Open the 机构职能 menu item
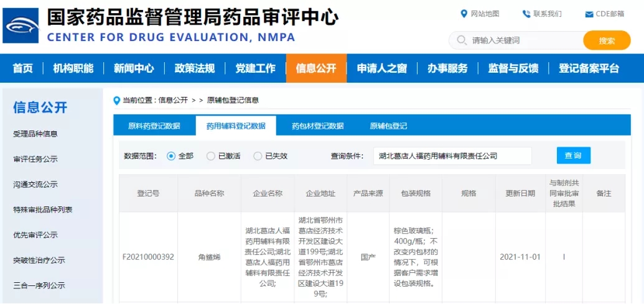This screenshot has width=644, height=304. coord(73,68)
